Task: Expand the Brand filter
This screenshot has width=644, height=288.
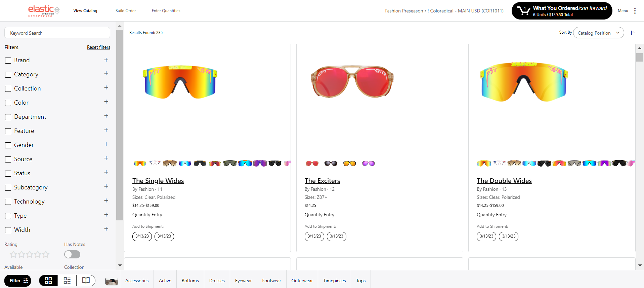Action: [106, 60]
